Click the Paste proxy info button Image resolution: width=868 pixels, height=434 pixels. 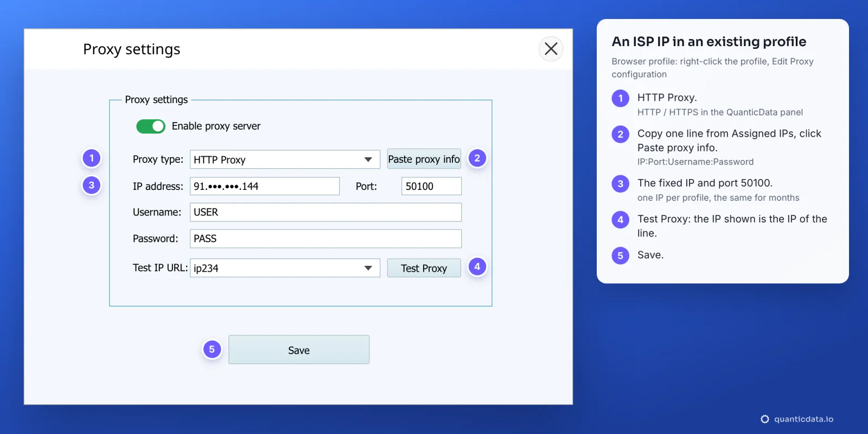click(x=424, y=159)
